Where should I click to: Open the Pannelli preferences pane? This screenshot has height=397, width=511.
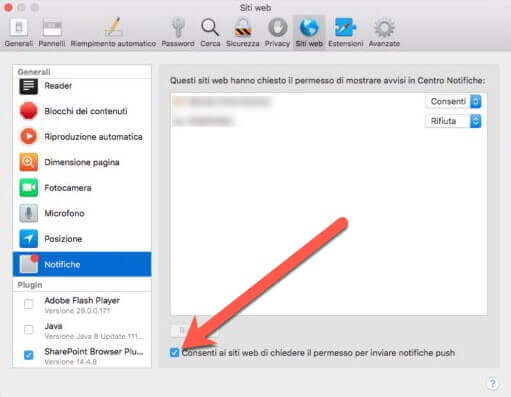[52, 32]
